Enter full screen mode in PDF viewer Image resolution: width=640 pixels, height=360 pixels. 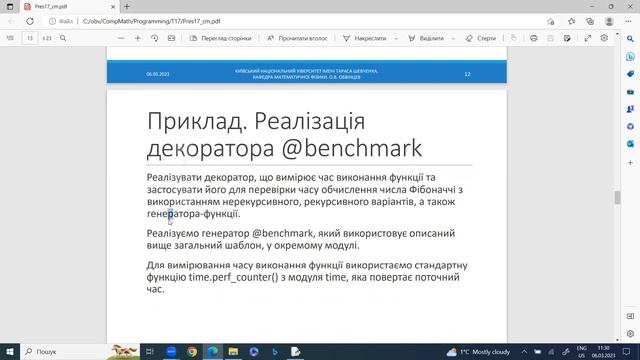tap(588, 38)
